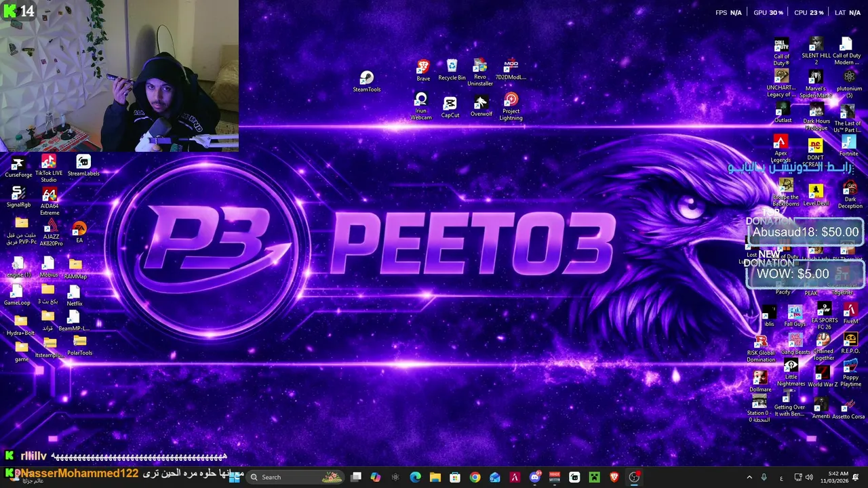Launch CurseForge from the desktop
The height and width of the screenshot is (488, 868).
(19, 167)
